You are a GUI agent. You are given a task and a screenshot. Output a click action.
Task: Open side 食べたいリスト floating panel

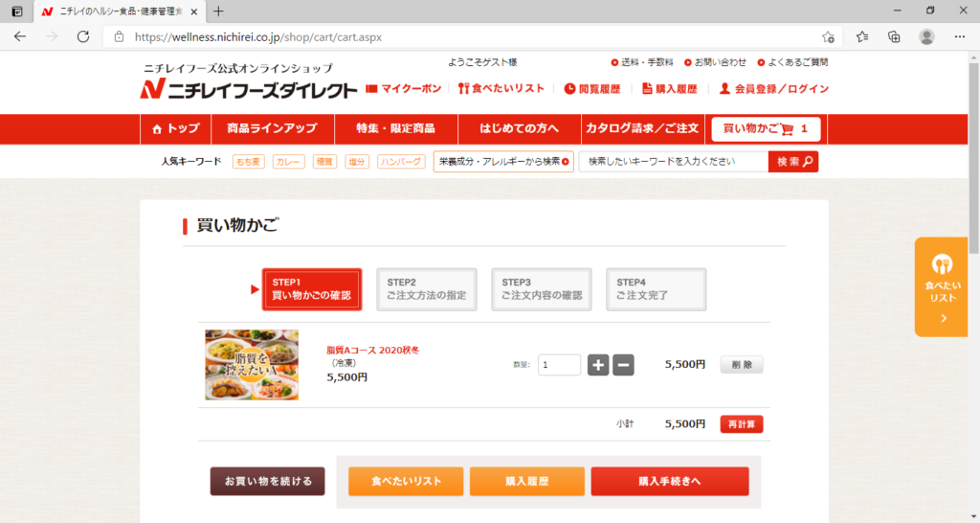tap(942, 287)
